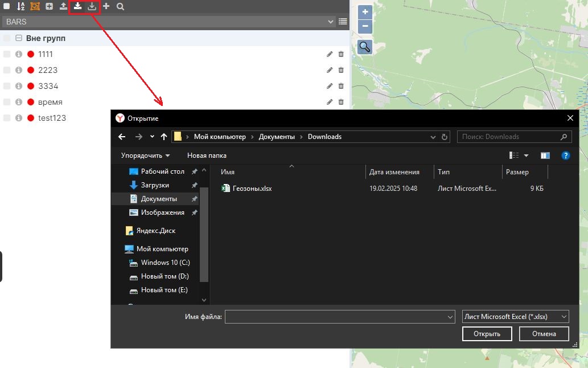Click the plus icon beside the search icon
This screenshot has height=368, width=588.
click(106, 7)
